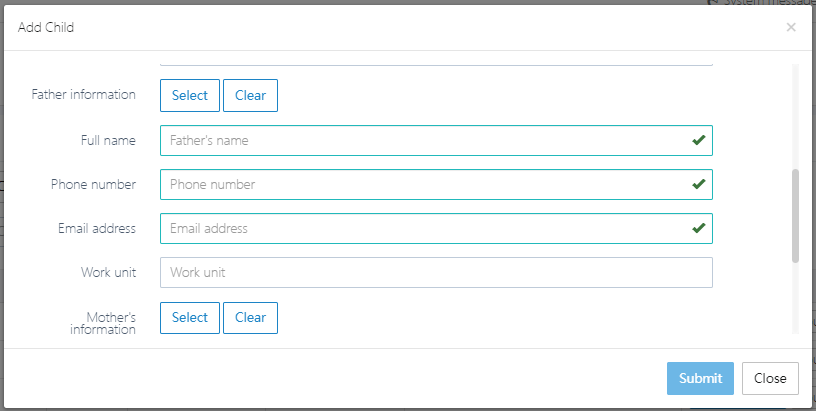Click the validation checkmark in the Phone number field

click(699, 184)
